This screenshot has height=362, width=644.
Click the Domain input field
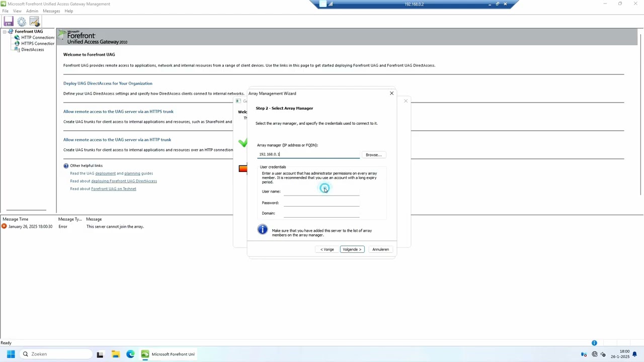321,213
